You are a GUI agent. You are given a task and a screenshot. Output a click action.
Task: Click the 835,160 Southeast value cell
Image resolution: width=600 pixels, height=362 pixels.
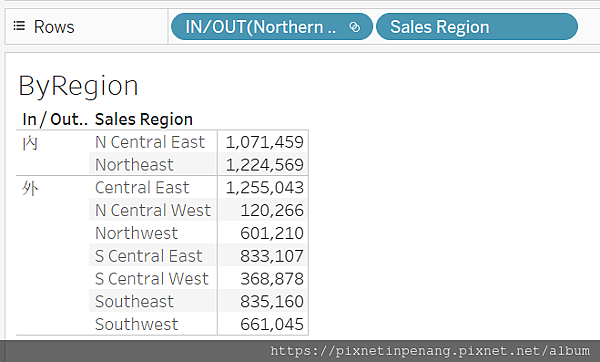[x=263, y=302]
